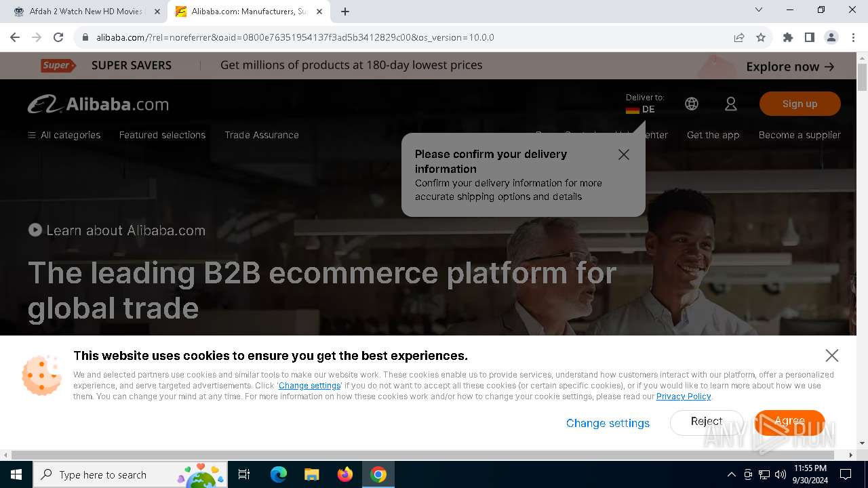Reload the Alibaba page
868x488 pixels.
pyautogui.click(x=58, y=37)
